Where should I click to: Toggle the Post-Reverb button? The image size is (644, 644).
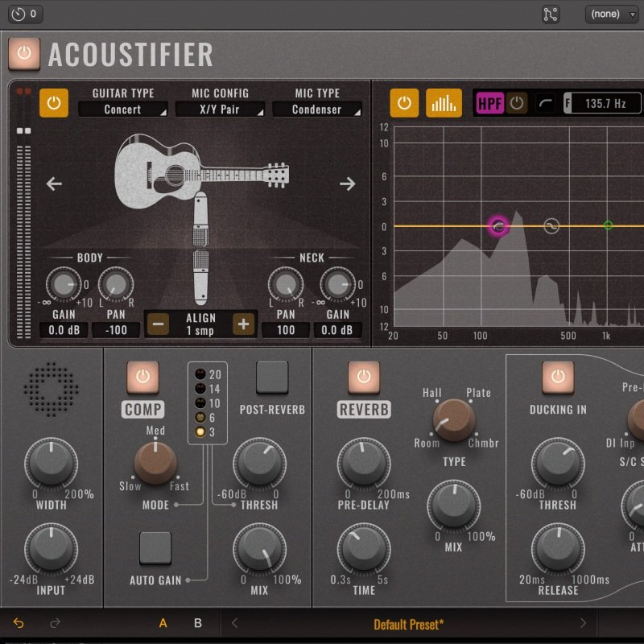272,377
